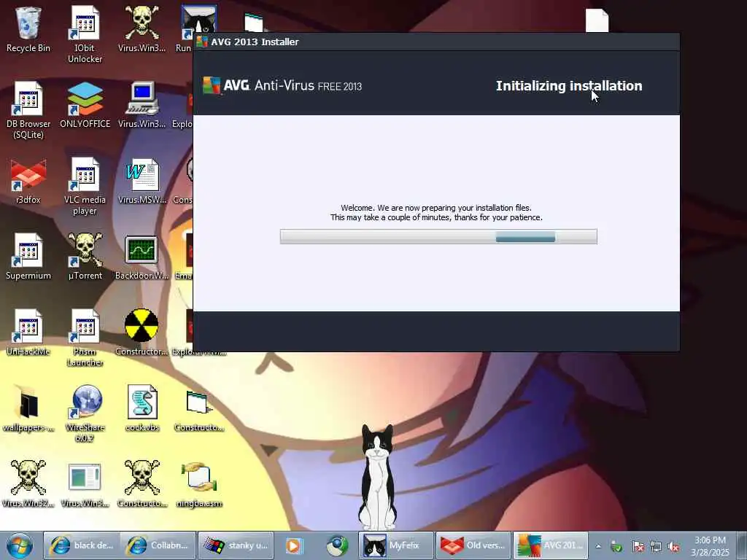Screen dimensions: 747x560
Task: Click the installation progress bar
Action: point(438,237)
